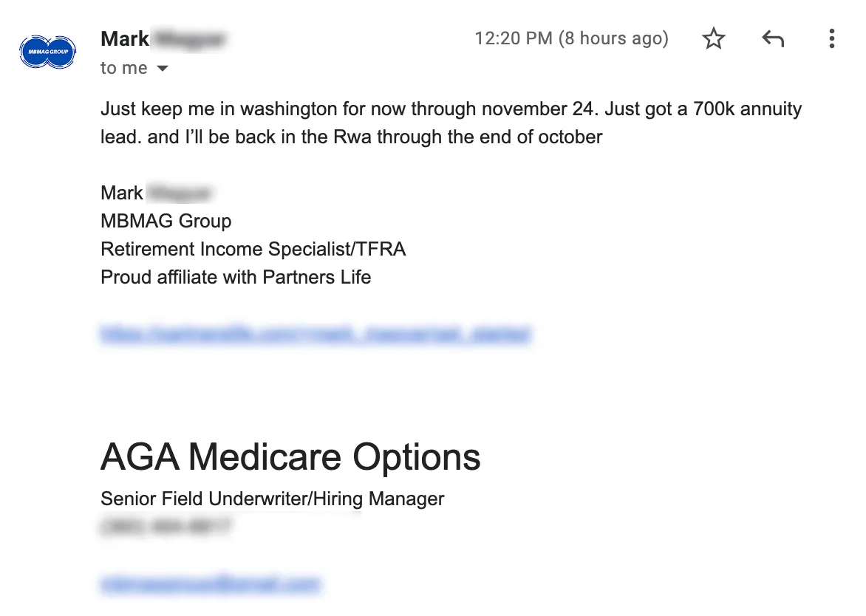Click the blurred phone number under Hiring Manager

(165, 527)
